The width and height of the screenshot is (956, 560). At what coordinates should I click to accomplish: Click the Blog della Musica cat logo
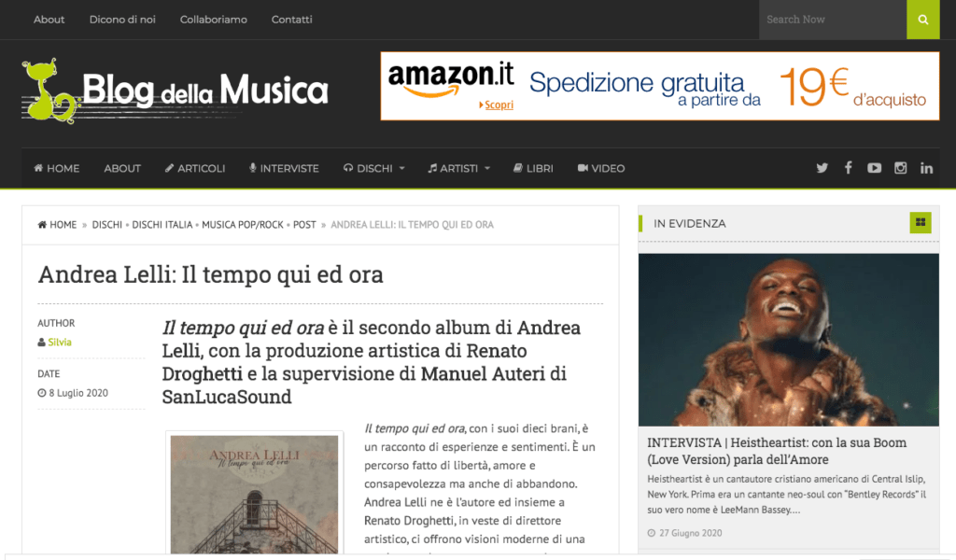(x=49, y=91)
